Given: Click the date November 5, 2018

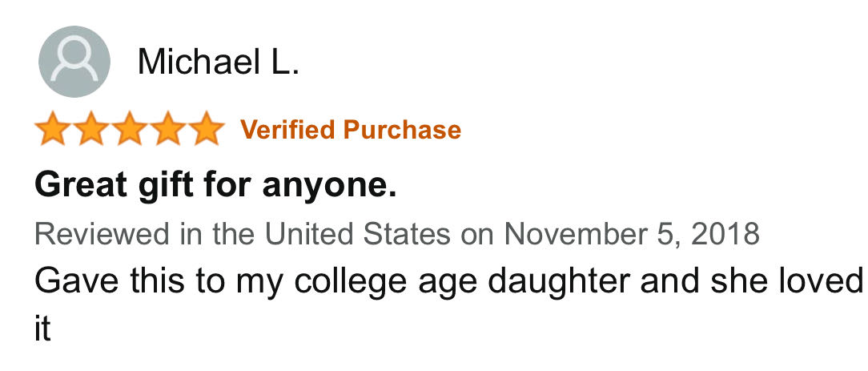Looking at the screenshot, I should click(x=632, y=234).
